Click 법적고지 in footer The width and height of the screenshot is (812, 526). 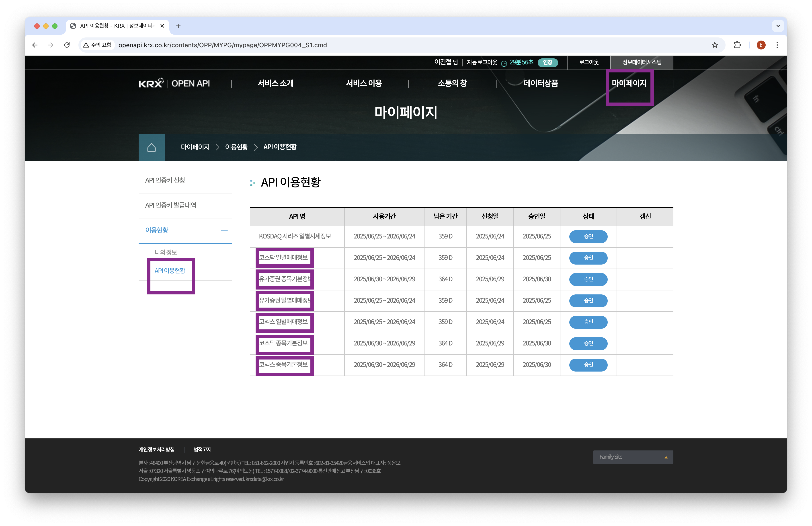202,450
